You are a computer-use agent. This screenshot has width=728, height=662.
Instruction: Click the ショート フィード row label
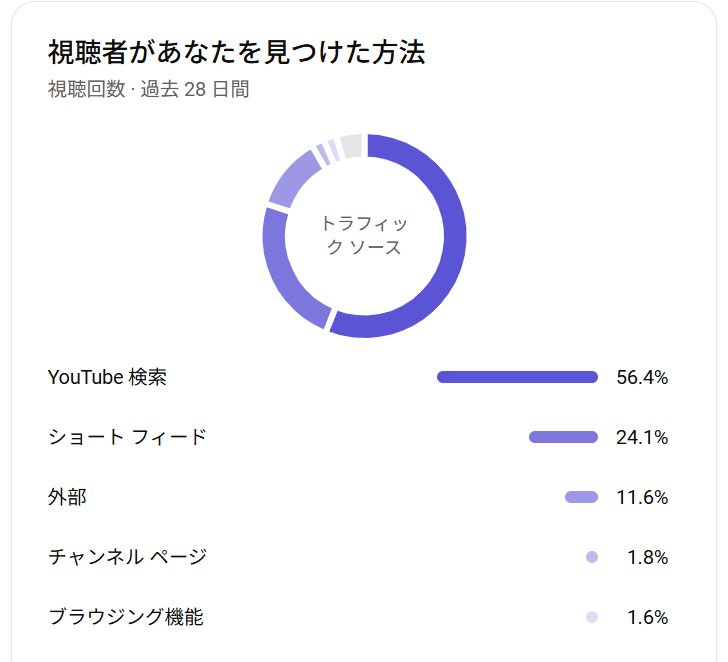tap(127, 437)
